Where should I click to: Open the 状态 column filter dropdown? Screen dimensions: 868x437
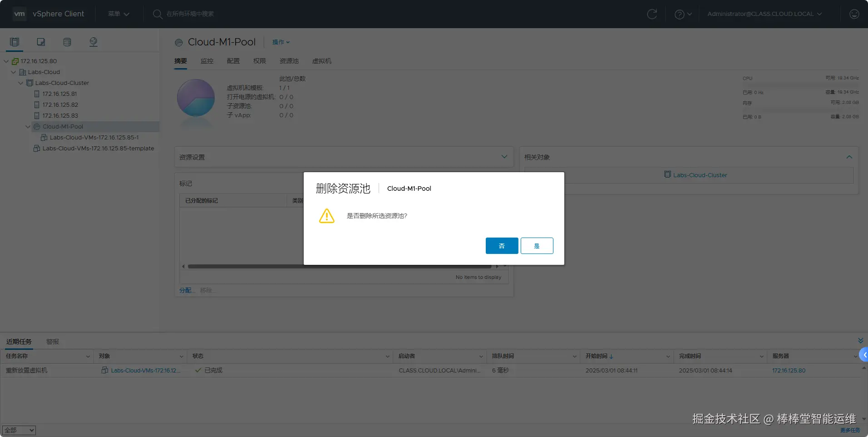(387, 357)
